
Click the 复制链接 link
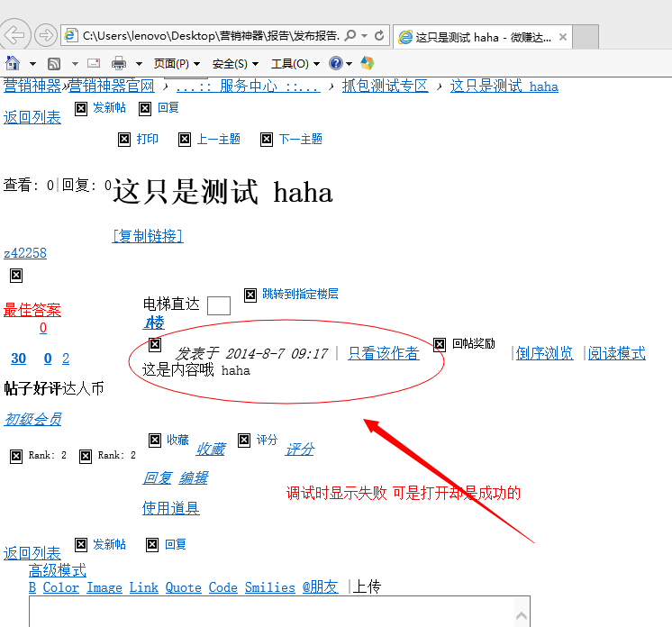[x=148, y=236]
